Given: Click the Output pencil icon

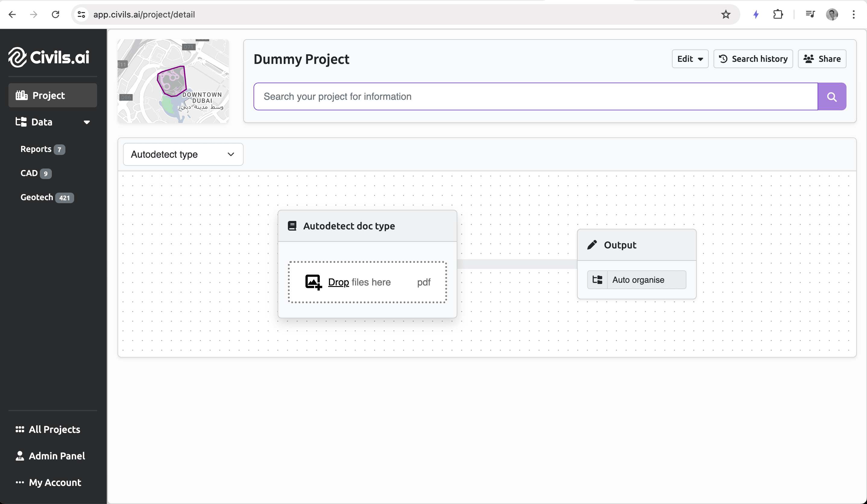Looking at the screenshot, I should pyautogui.click(x=592, y=245).
